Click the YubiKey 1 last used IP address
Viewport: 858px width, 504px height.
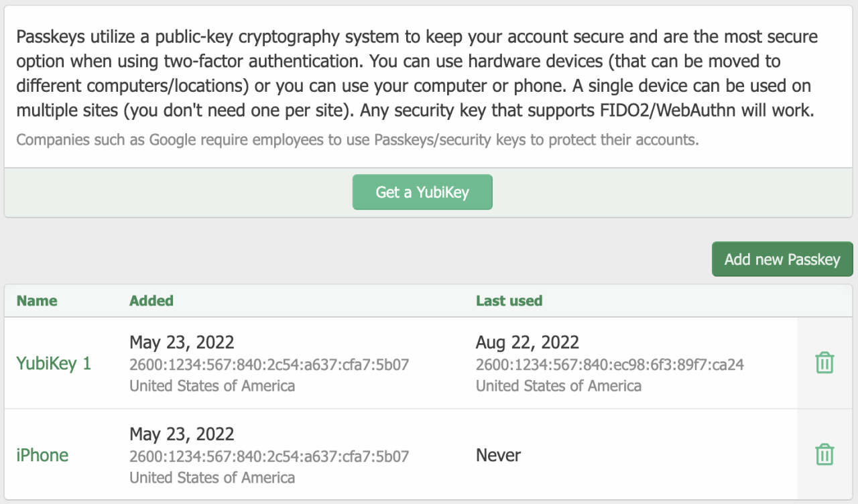click(610, 365)
